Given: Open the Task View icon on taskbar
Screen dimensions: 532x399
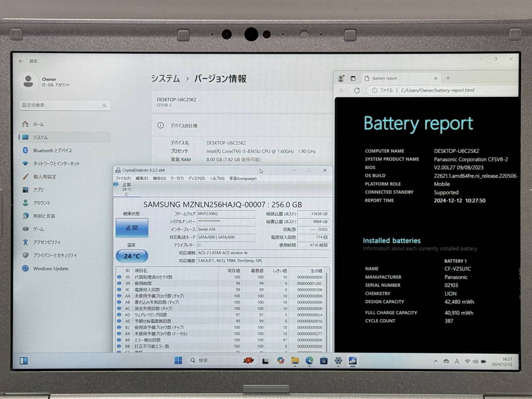Looking at the screenshot, I should coord(265,361).
